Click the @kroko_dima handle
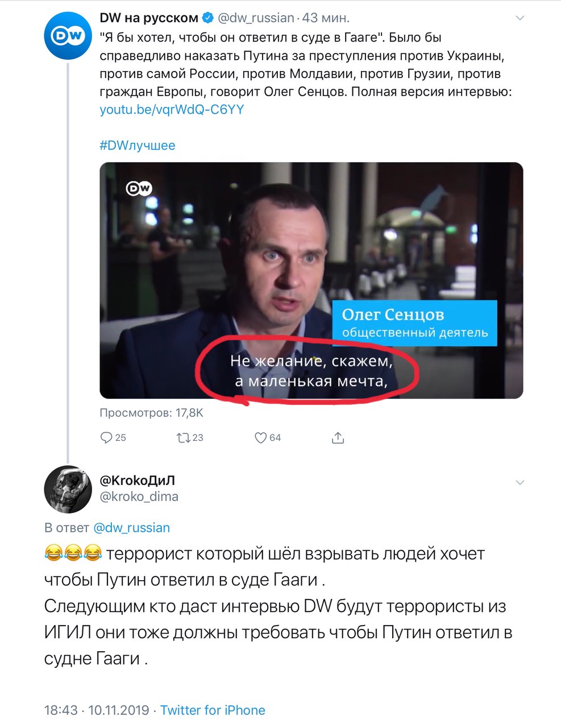561x728 pixels. pyautogui.click(x=139, y=497)
